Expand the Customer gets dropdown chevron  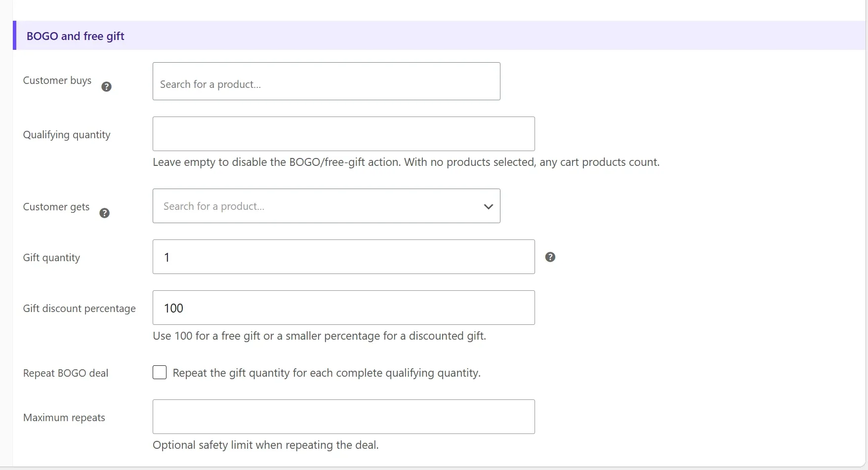tap(488, 206)
